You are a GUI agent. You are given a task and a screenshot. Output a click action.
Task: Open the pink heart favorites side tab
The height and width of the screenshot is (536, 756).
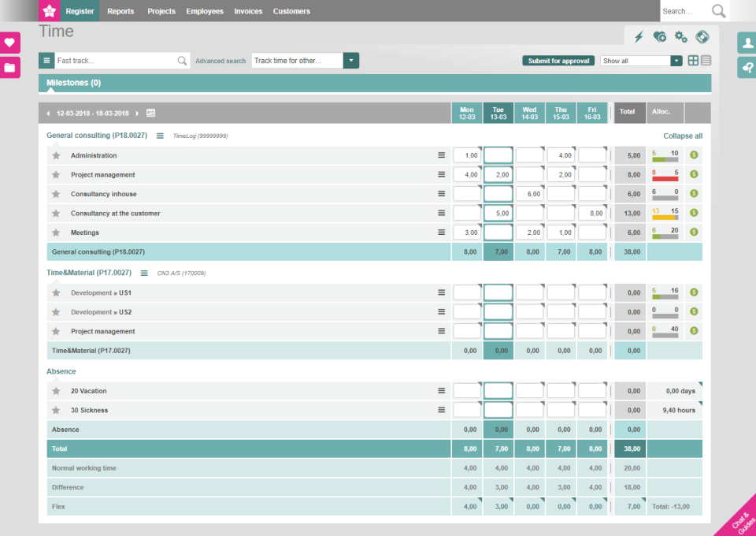coord(9,43)
